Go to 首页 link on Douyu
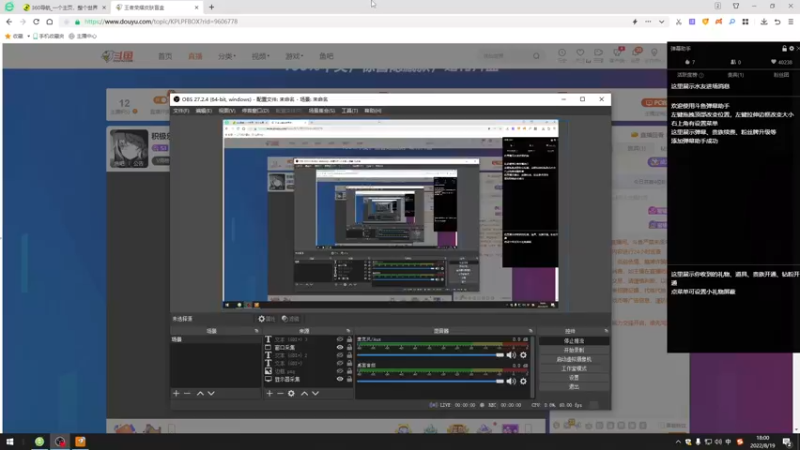The width and height of the screenshot is (800, 450). (165, 56)
